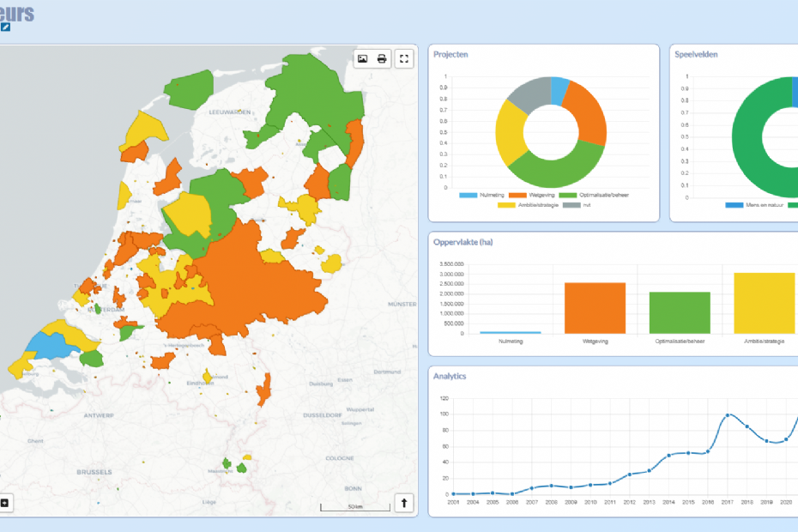The image size is (798, 532).
Task: Print the map using the printer icon
Action: 382,58
